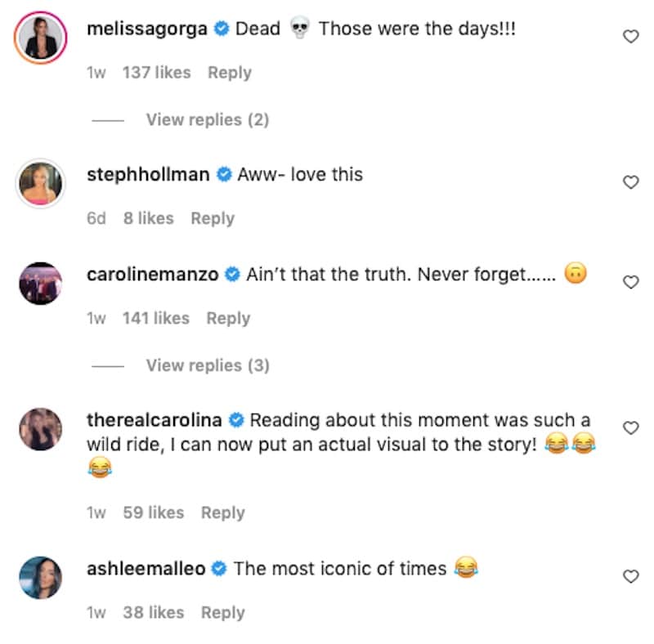The height and width of the screenshot is (644, 654).
Task: Reply to stephhollman's comment
Action: point(213,218)
